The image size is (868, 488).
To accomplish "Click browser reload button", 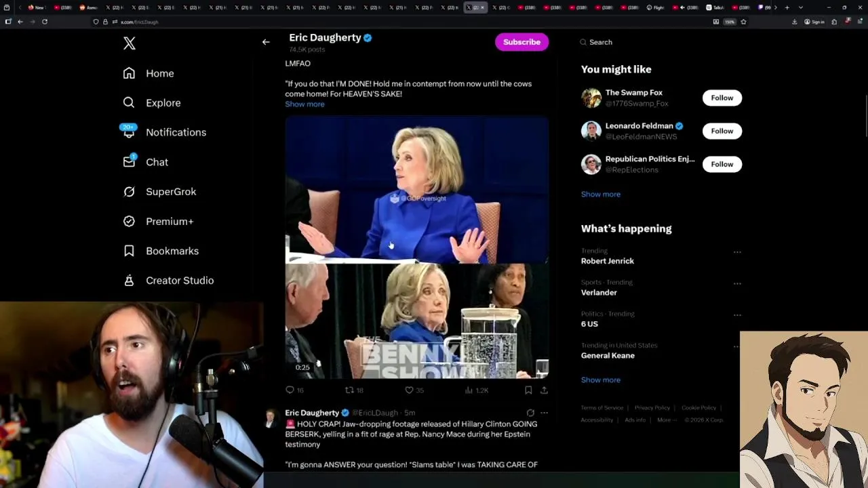I will [45, 22].
